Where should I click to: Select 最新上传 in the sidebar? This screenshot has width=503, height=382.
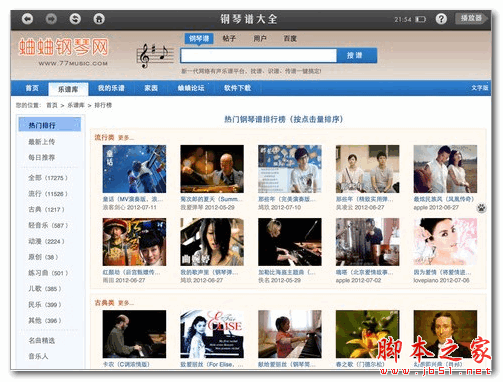42,142
